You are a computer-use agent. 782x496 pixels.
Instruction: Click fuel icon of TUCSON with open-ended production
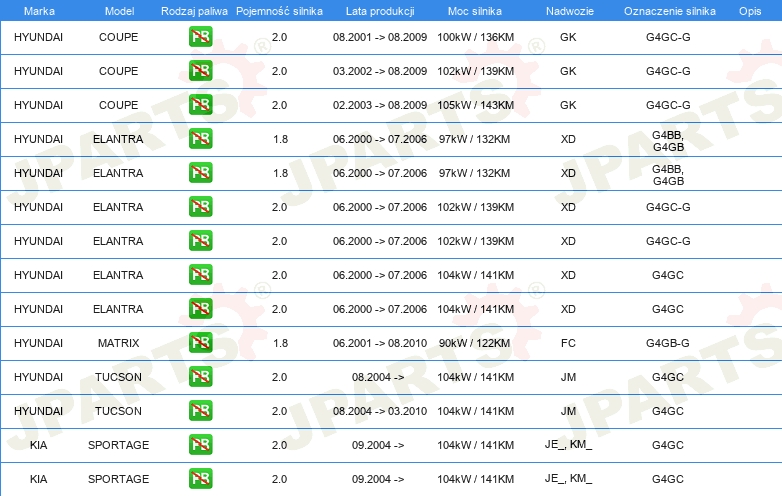click(x=200, y=377)
